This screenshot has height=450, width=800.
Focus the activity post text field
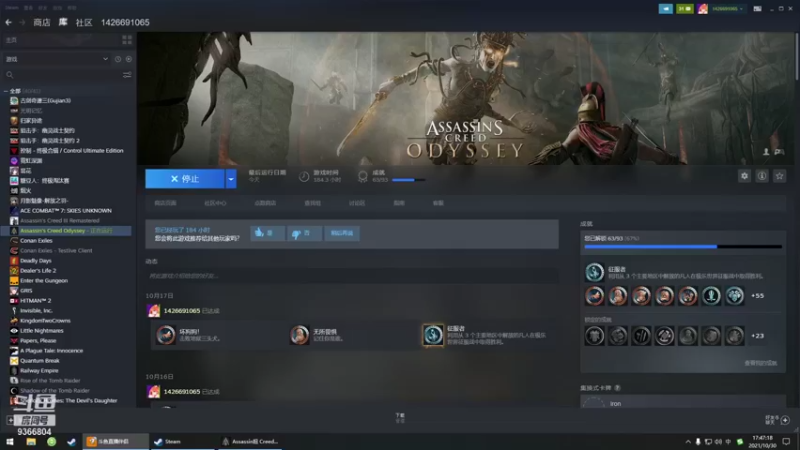point(352,276)
